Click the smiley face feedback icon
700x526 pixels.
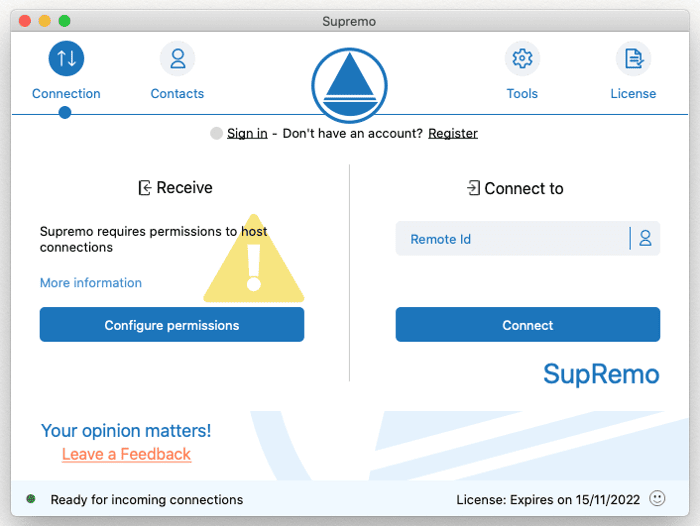pos(657,498)
